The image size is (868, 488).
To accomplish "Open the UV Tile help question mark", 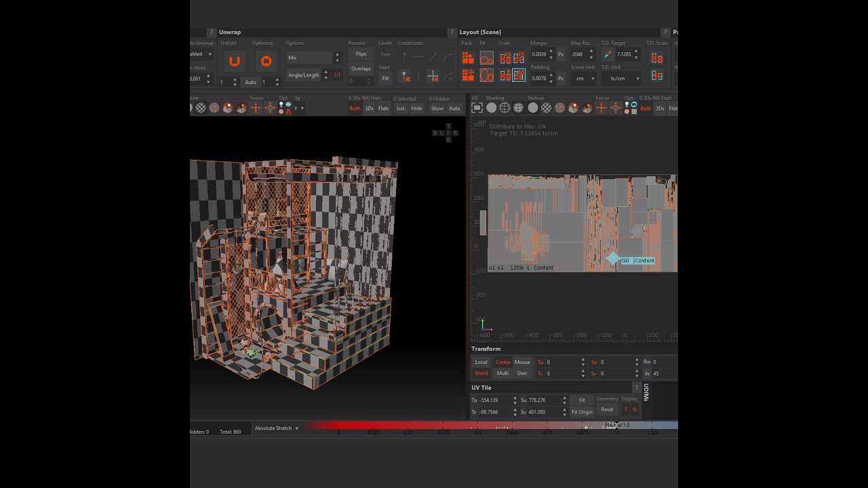I will coord(636,388).
